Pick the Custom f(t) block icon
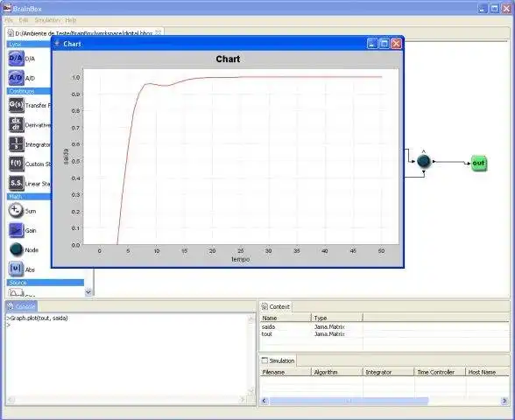 coord(16,164)
